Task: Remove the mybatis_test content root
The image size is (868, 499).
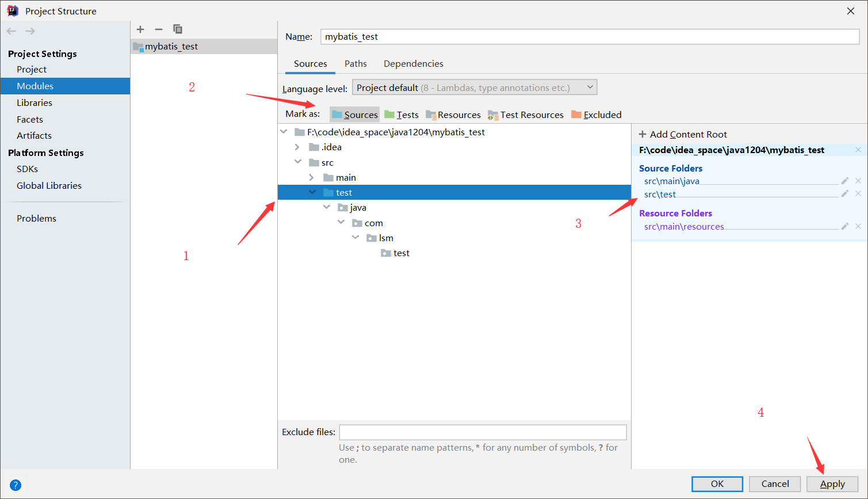Action: [x=858, y=150]
